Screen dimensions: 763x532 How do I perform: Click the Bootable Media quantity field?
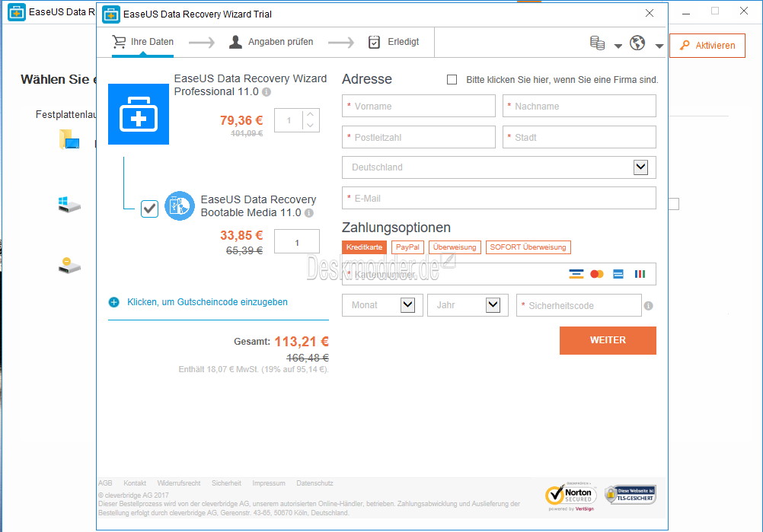pyautogui.click(x=297, y=242)
